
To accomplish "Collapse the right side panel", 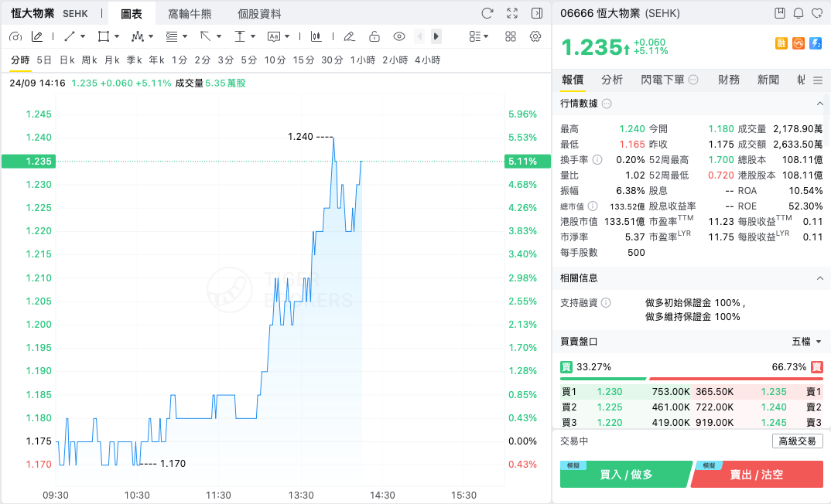I will pyautogui.click(x=537, y=13).
